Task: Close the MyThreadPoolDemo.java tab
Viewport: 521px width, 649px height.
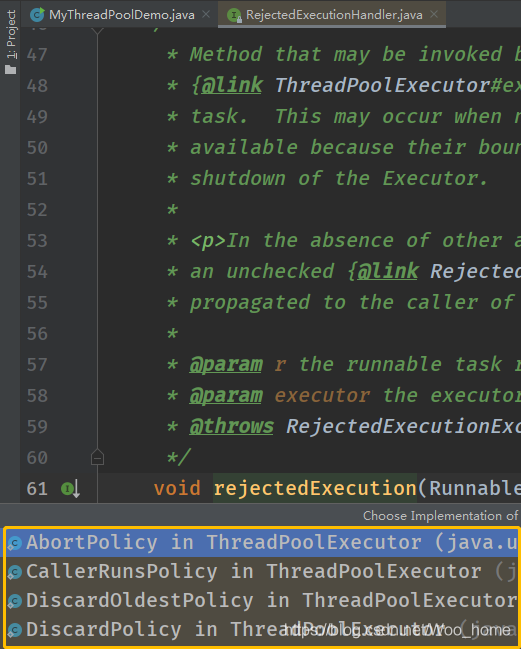Action: point(206,14)
